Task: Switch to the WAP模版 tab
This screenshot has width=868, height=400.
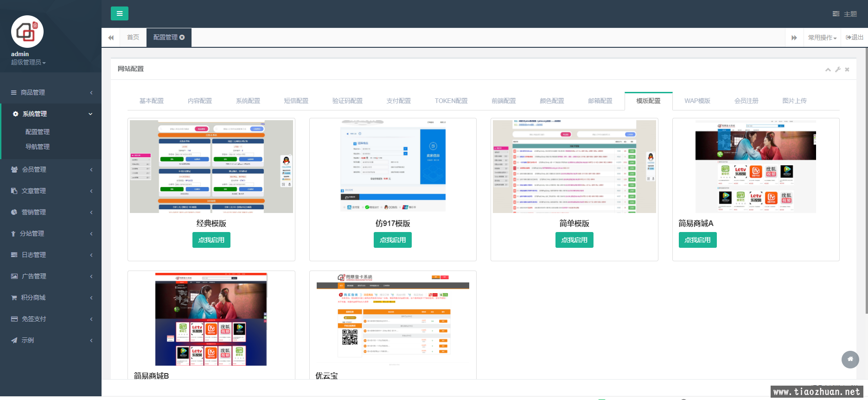Action: click(697, 101)
